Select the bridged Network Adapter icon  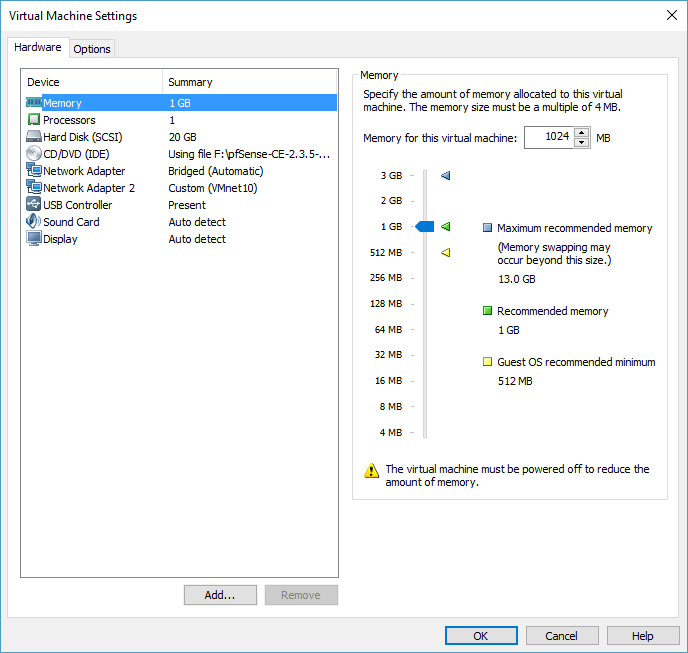coord(33,171)
